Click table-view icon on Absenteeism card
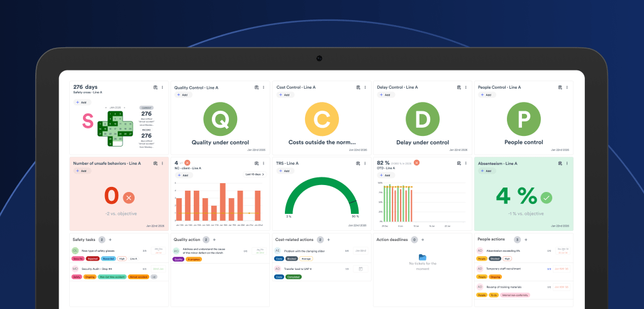Screen dimensions: 644x309 (x=560, y=163)
